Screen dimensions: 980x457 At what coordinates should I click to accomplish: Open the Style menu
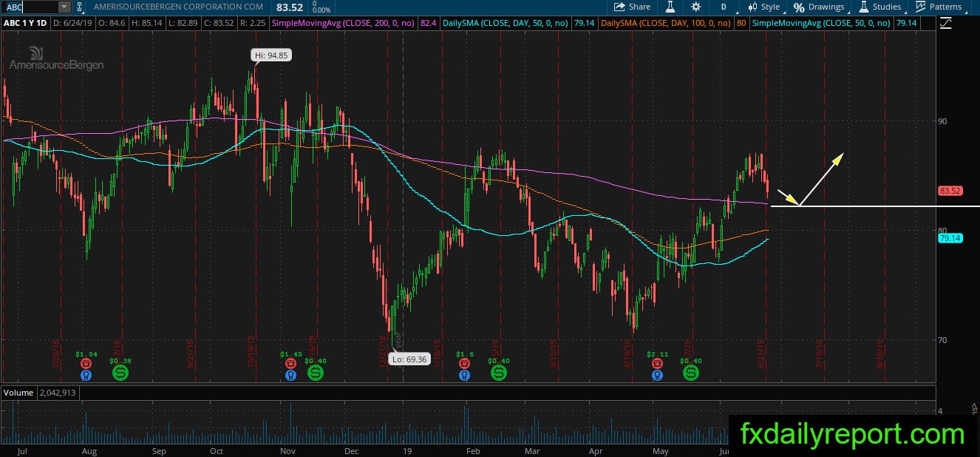(x=763, y=7)
